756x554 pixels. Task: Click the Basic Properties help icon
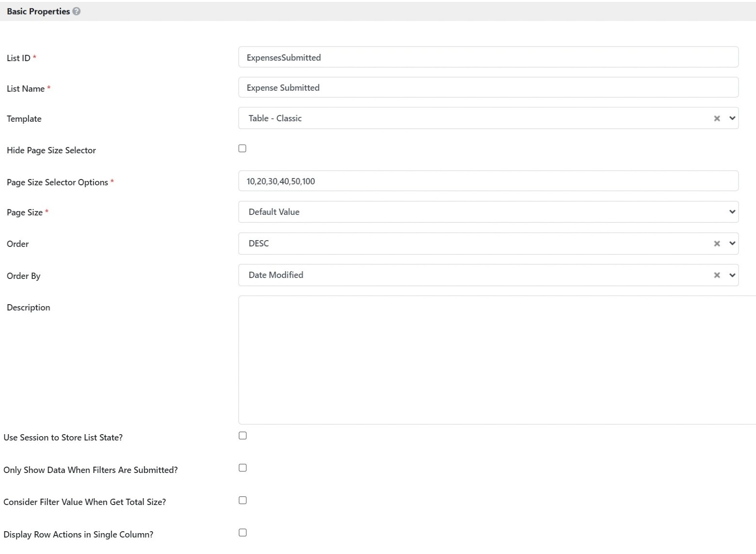tap(77, 12)
